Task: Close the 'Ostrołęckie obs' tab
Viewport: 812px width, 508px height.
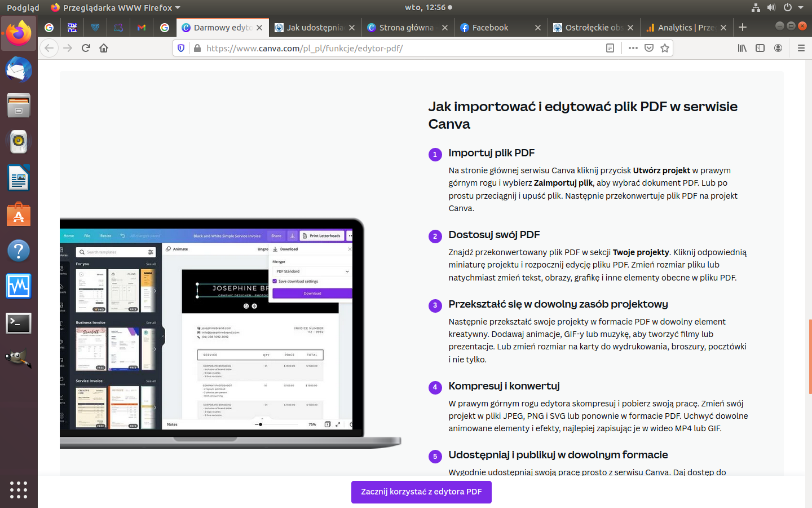Action: [x=630, y=27]
